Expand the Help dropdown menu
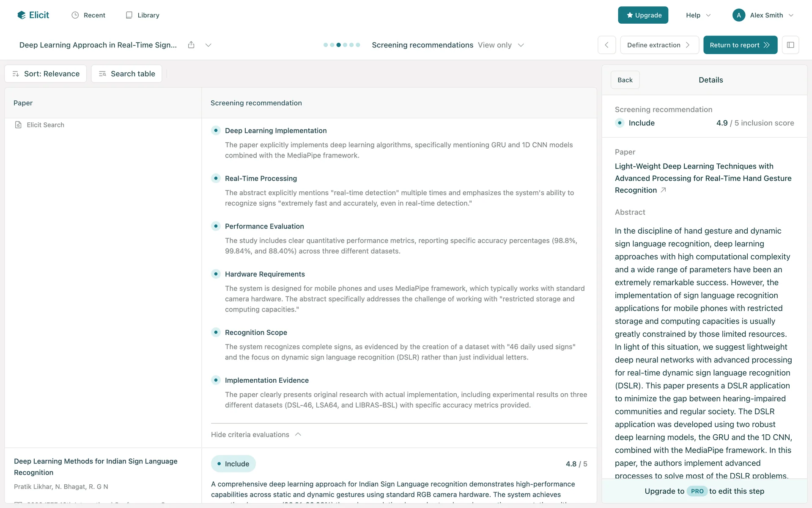 (698, 15)
